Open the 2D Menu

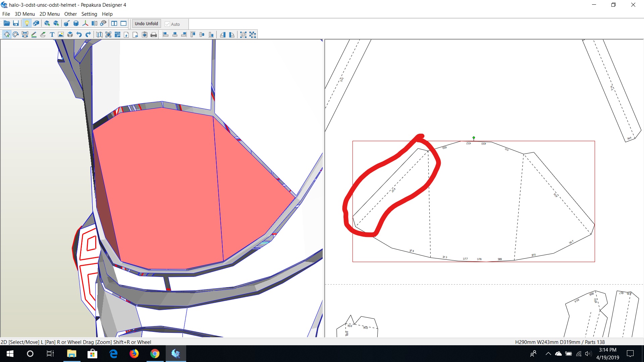50,14
